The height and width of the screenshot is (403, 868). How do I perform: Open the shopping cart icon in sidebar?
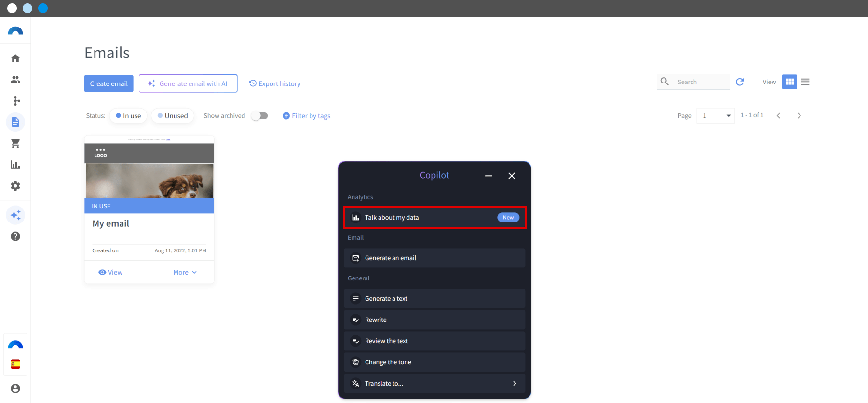coord(15,143)
